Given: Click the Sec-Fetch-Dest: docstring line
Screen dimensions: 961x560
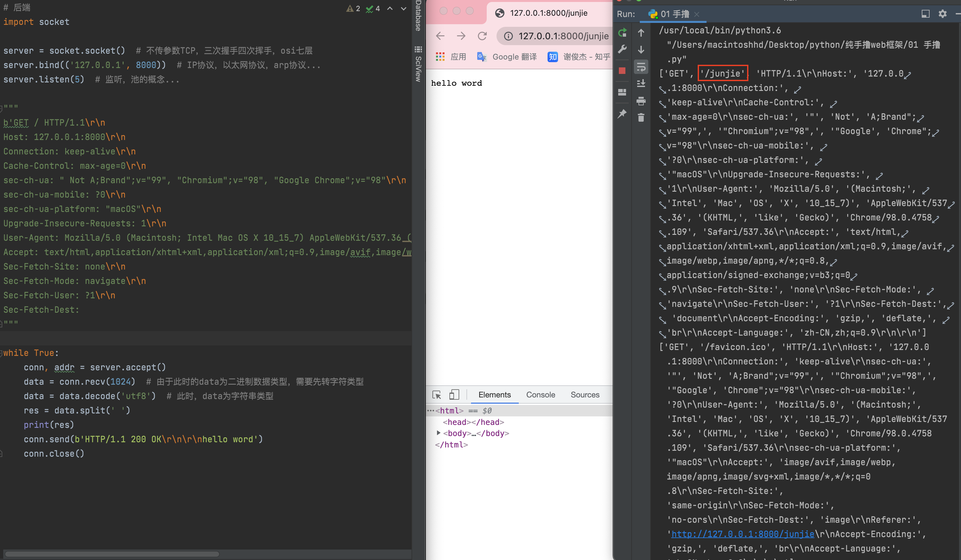Looking at the screenshot, I should click(x=41, y=310).
